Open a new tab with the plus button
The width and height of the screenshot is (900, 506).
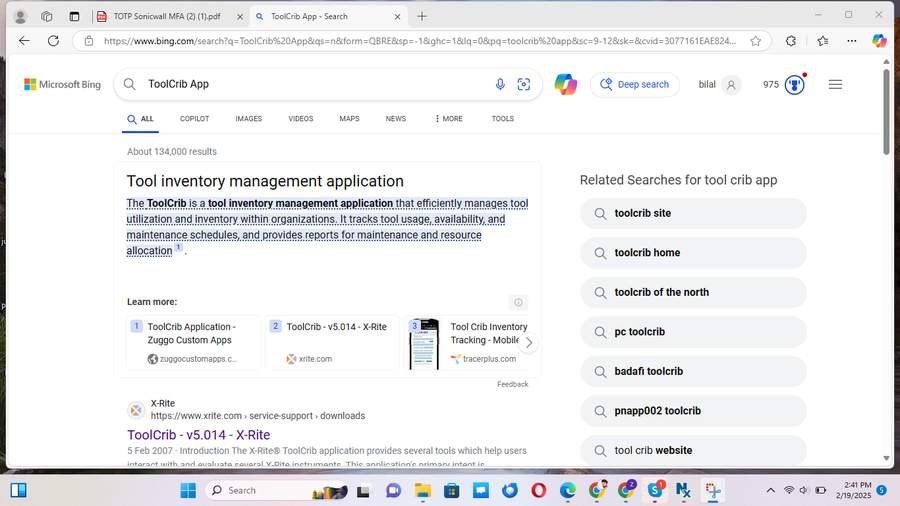[x=422, y=17]
